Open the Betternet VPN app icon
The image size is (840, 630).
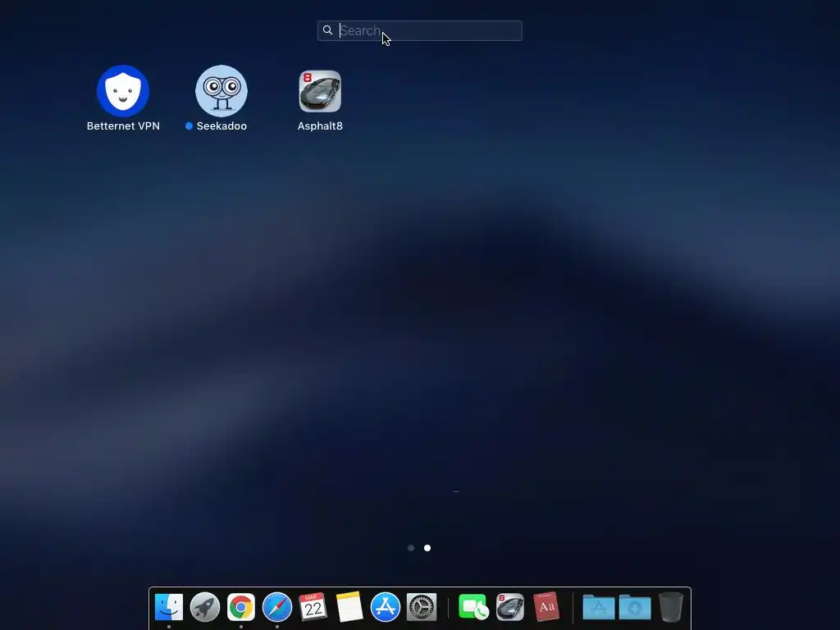pyautogui.click(x=123, y=90)
